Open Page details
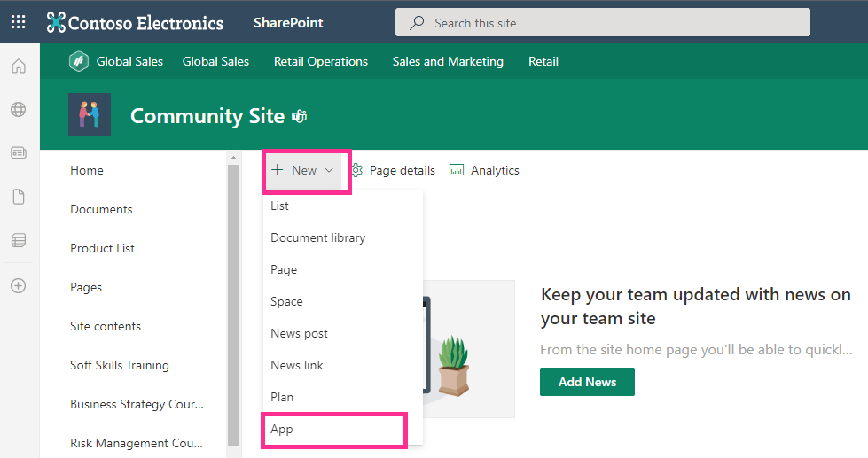The image size is (868, 458). point(402,170)
